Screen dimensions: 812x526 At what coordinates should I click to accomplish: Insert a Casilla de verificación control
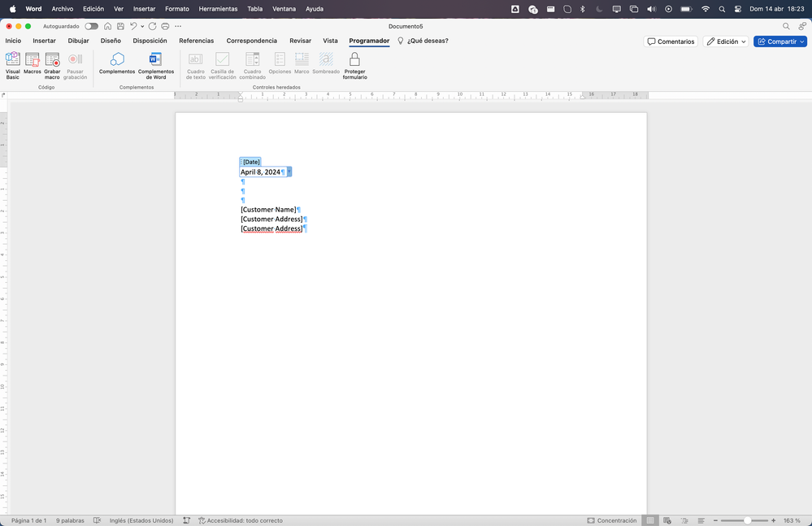point(222,65)
